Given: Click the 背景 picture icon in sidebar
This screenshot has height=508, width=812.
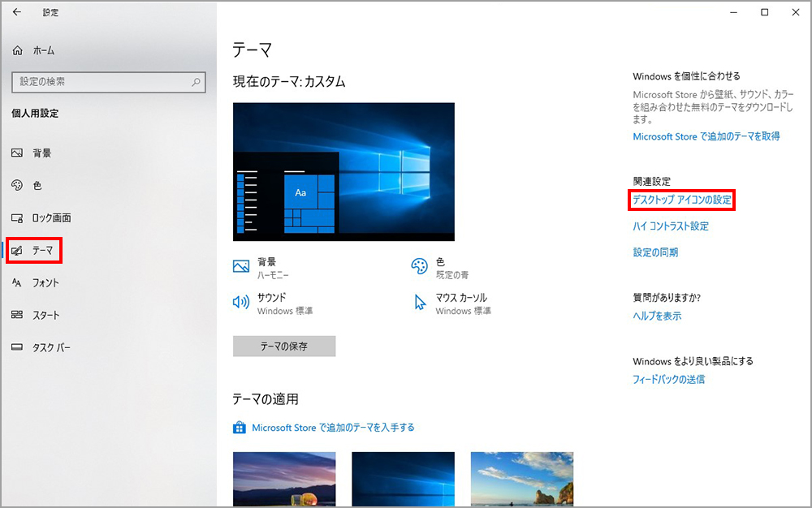Looking at the screenshot, I should click(x=17, y=153).
